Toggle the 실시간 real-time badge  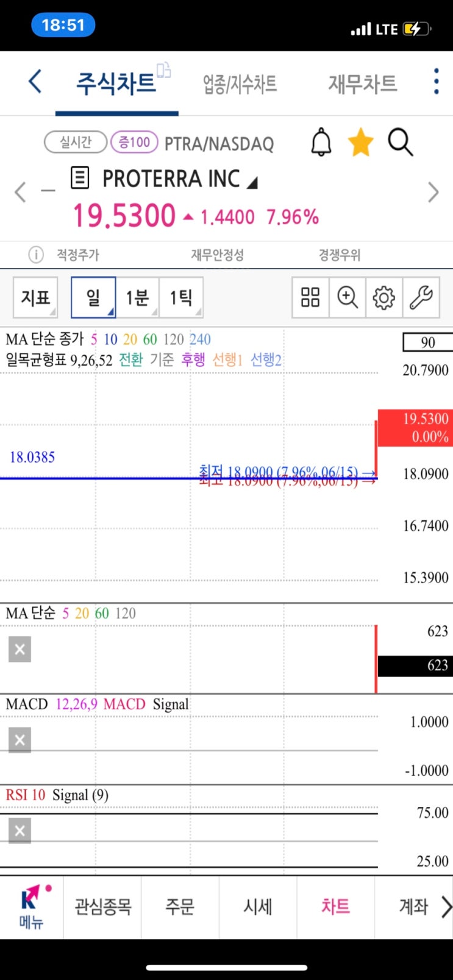coord(76,142)
